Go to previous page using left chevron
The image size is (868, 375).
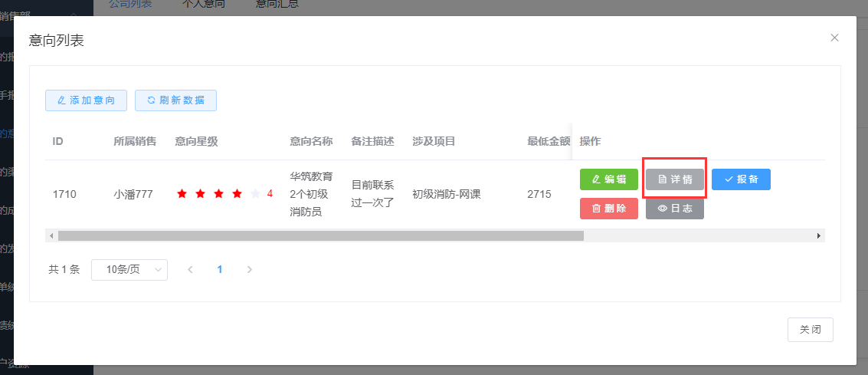[190, 269]
